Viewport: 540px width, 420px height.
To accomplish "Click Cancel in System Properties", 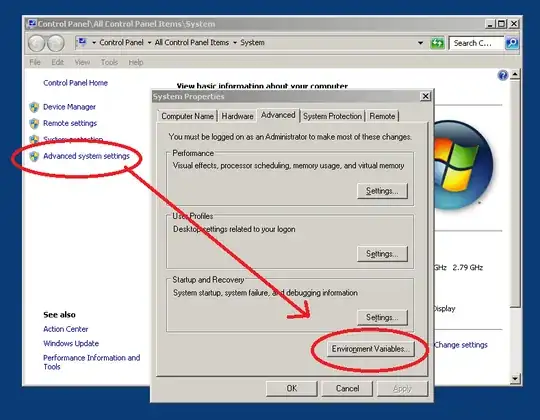I will (347, 389).
